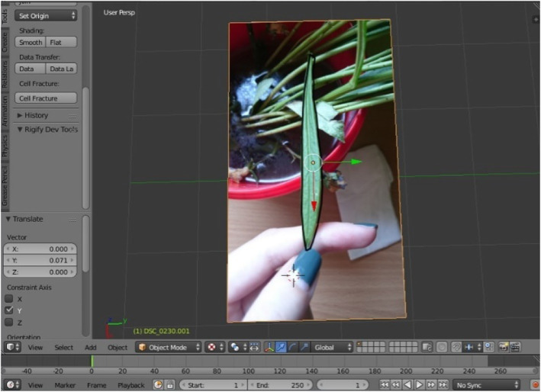Click the Cell Fracture button
The image size is (541, 392).
click(47, 98)
